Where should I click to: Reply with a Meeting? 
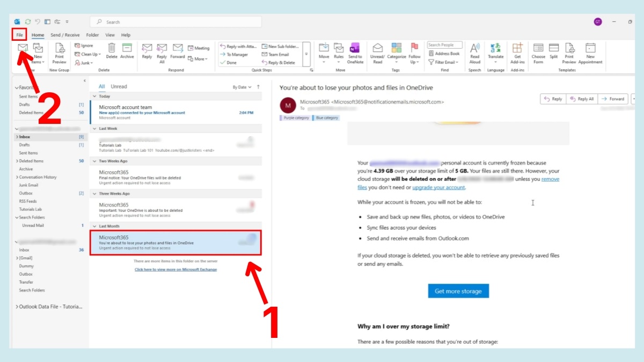pos(199,48)
